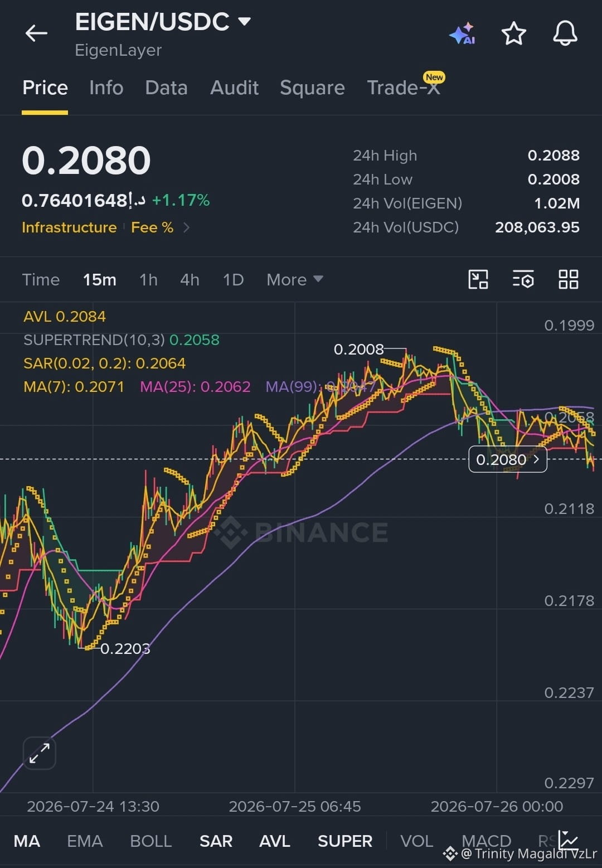Select the 1D timeframe
602x868 pixels.
tap(233, 279)
